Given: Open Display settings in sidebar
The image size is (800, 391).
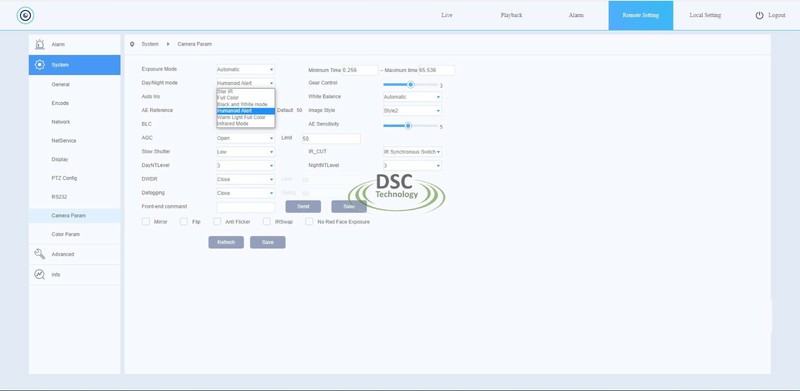Looking at the screenshot, I should (60, 159).
